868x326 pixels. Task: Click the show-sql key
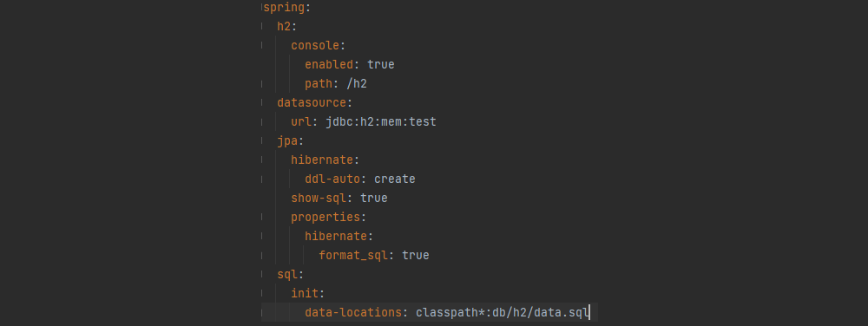319,198
